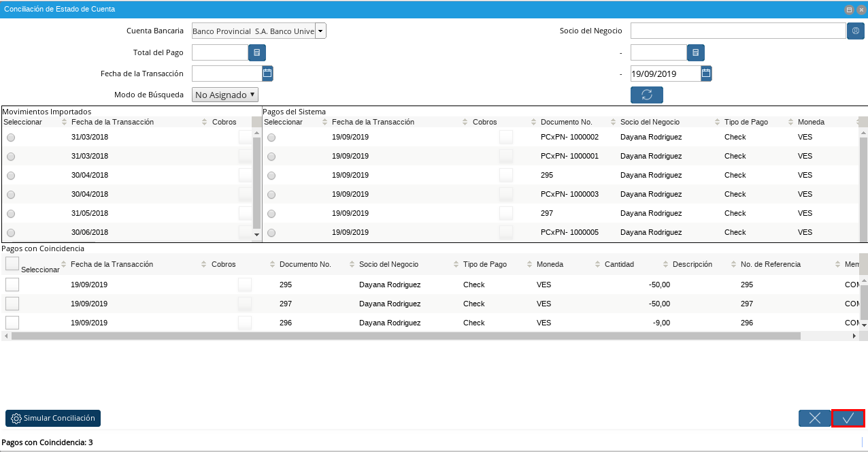Sort by Documento No. in Pagos del Sistema
868x452 pixels.
click(x=566, y=122)
